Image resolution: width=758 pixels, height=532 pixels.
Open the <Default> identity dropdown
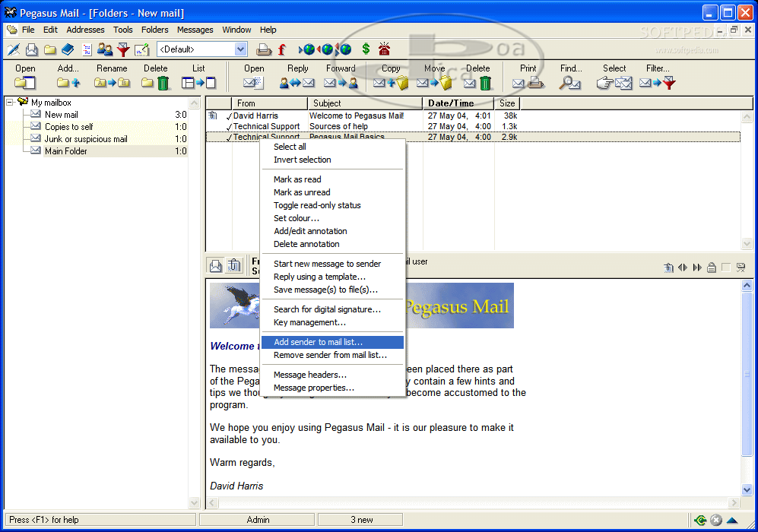[x=240, y=49]
